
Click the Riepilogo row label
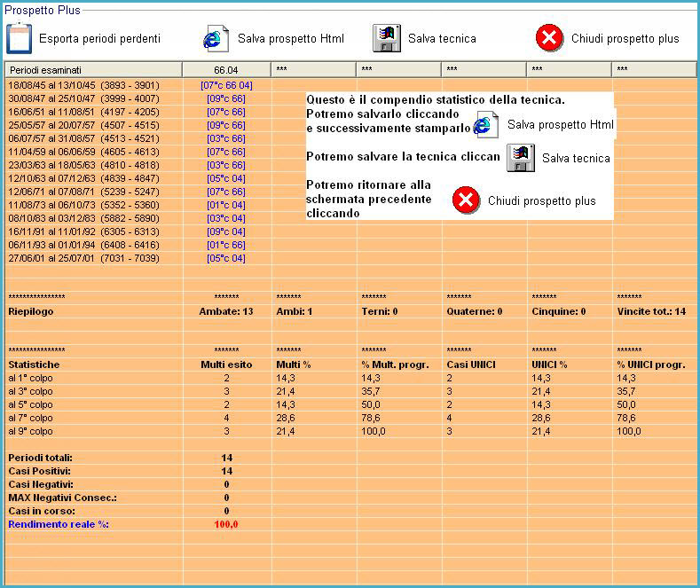31,311
